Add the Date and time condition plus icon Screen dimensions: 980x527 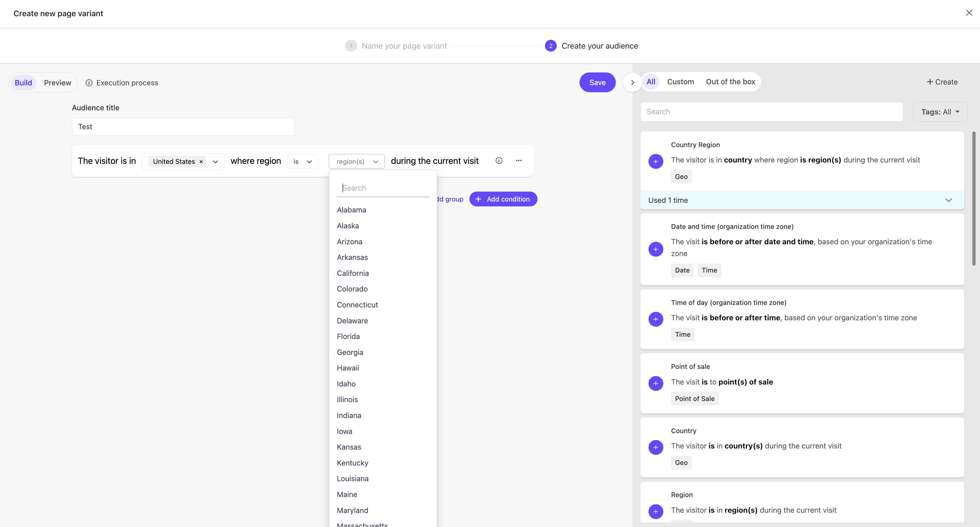pos(656,249)
